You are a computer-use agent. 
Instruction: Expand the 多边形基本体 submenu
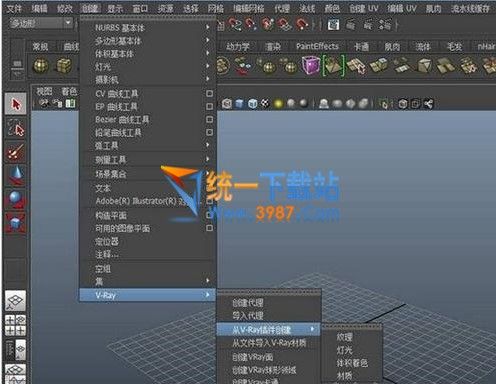tap(148, 41)
